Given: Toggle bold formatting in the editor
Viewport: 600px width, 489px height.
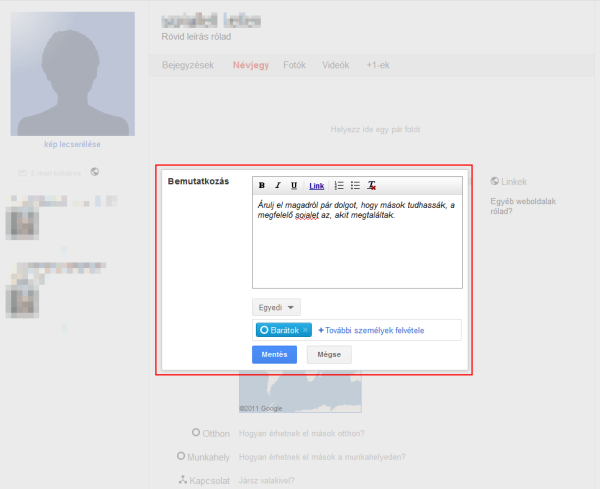Looking at the screenshot, I should (262, 185).
